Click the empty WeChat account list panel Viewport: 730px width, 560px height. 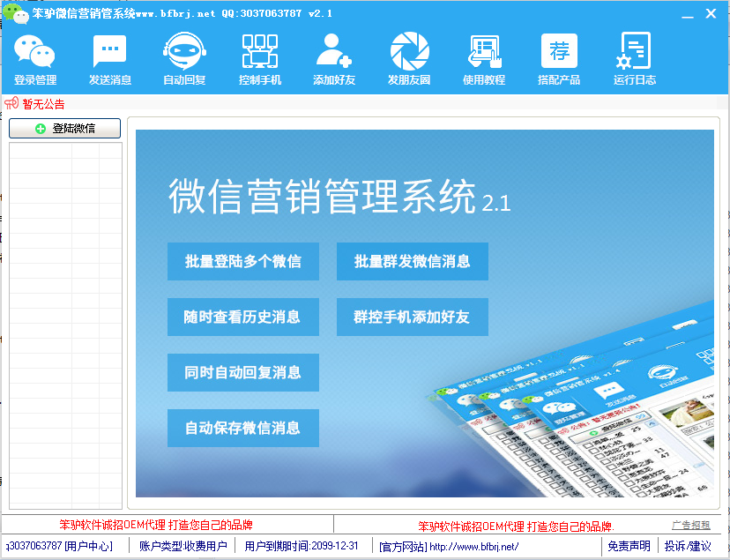(65, 325)
